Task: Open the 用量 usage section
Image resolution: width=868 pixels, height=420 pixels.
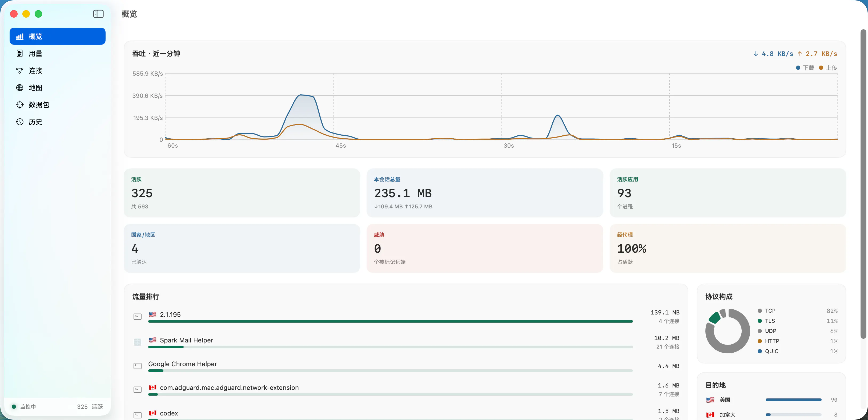Action: (57, 54)
